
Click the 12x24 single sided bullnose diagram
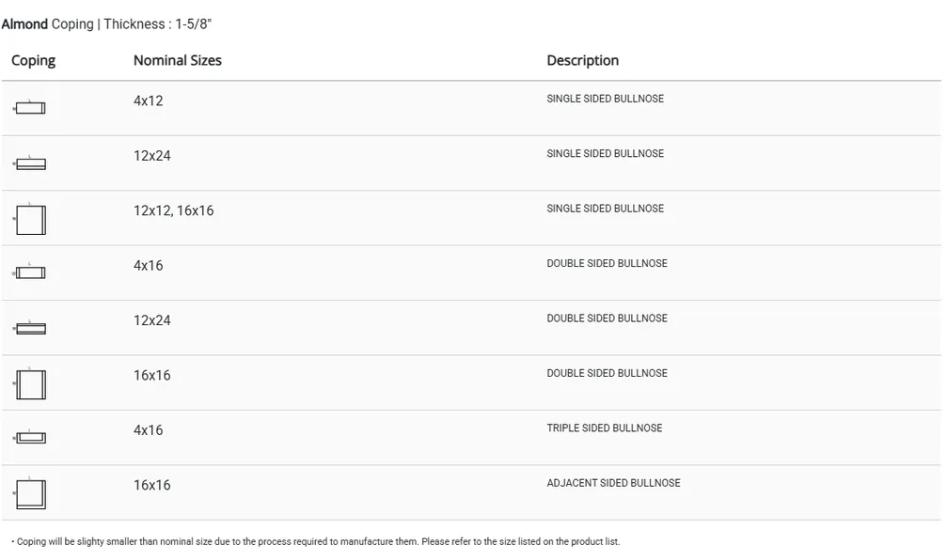coord(30,163)
